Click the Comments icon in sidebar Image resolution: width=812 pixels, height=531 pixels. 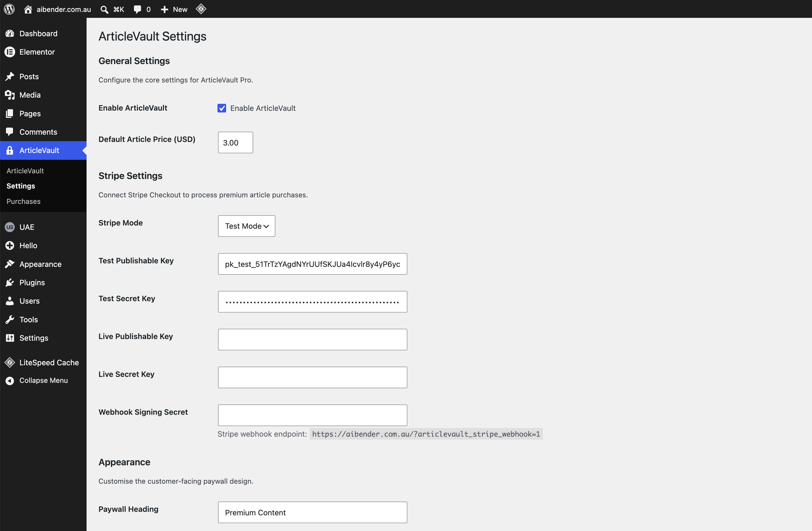[10, 132]
